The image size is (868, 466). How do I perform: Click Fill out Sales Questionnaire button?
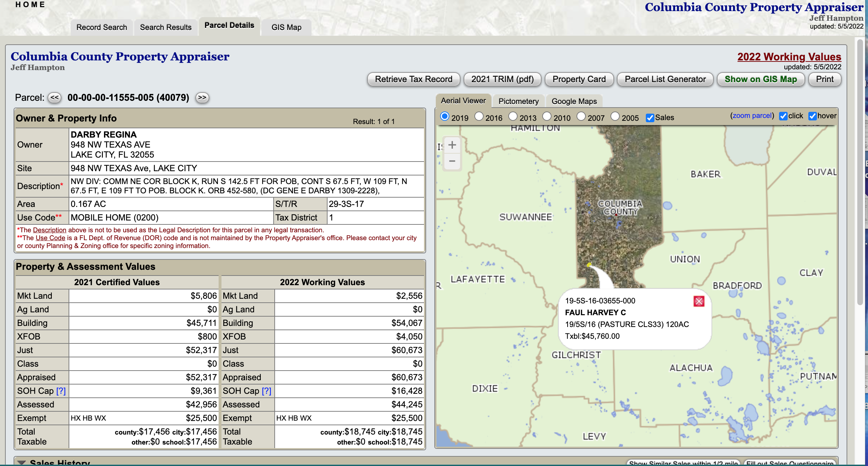(x=790, y=462)
